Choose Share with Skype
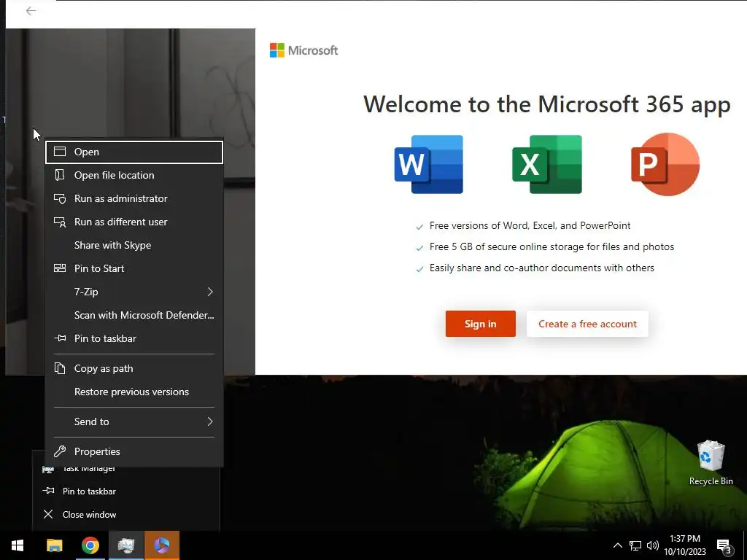747x560 pixels. click(134, 245)
